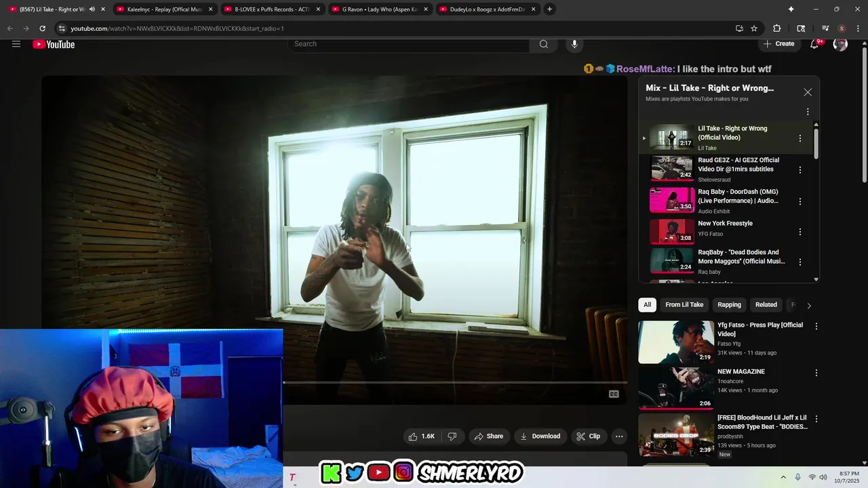Open the Gemini sparkle icon in title bar
Image resolution: width=868 pixels, height=488 pixels.
click(x=791, y=9)
